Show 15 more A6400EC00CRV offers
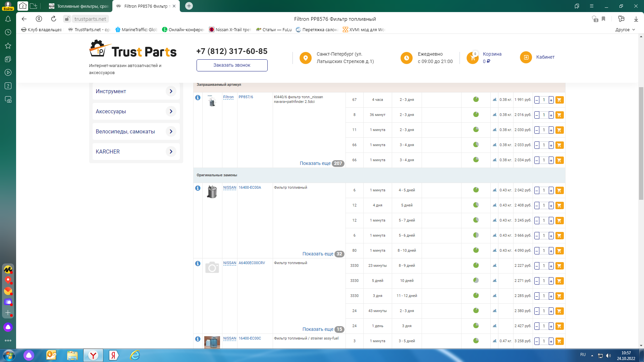The width and height of the screenshot is (644, 362). click(323, 329)
